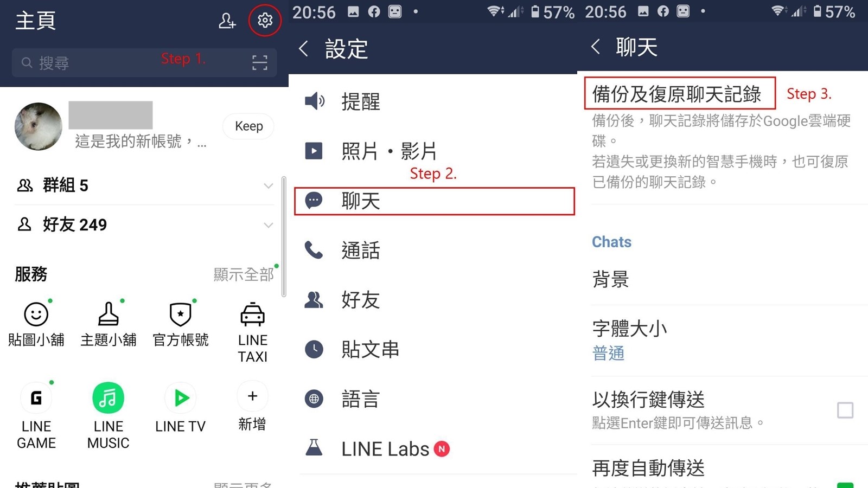Open the 聊天 settings item
868x488 pixels.
(x=434, y=201)
